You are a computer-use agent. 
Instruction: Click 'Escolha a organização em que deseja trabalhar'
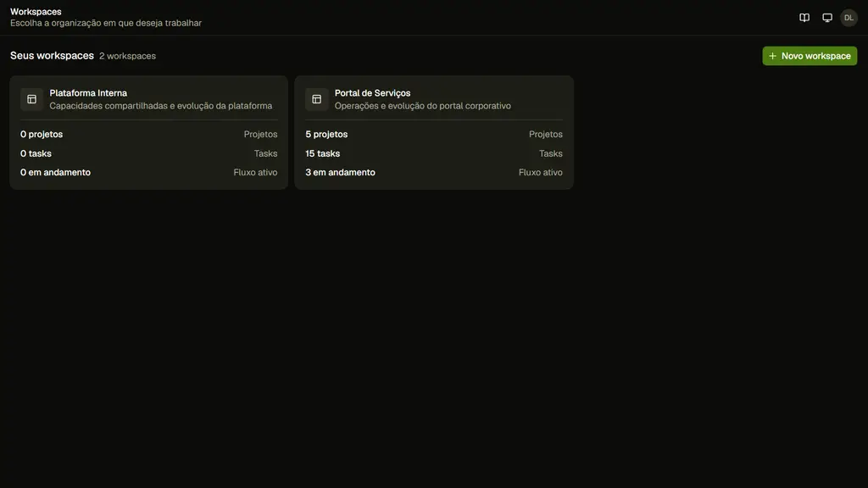[106, 23]
